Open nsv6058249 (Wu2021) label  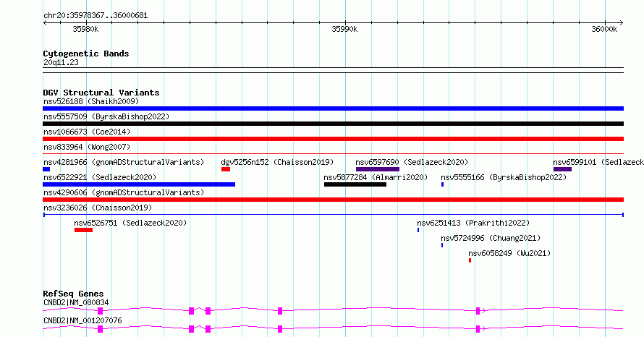click(509, 253)
